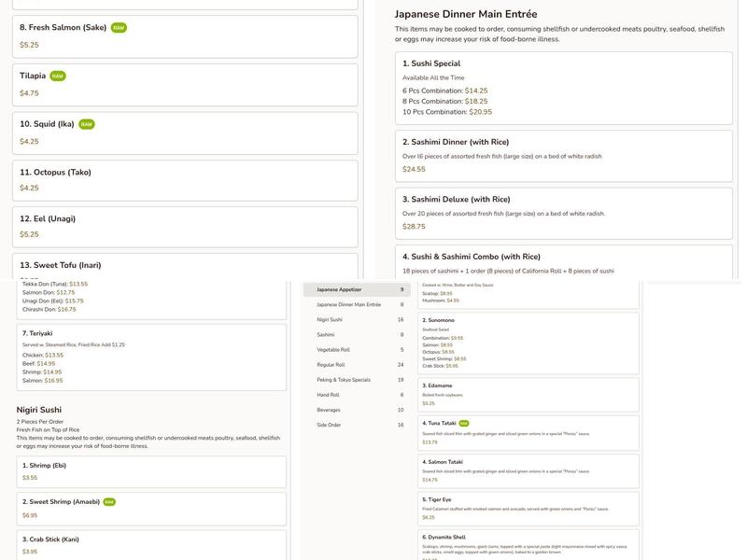Click the RAW badge on Squid (Ika)
The height and width of the screenshot is (560, 747).
tap(87, 124)
